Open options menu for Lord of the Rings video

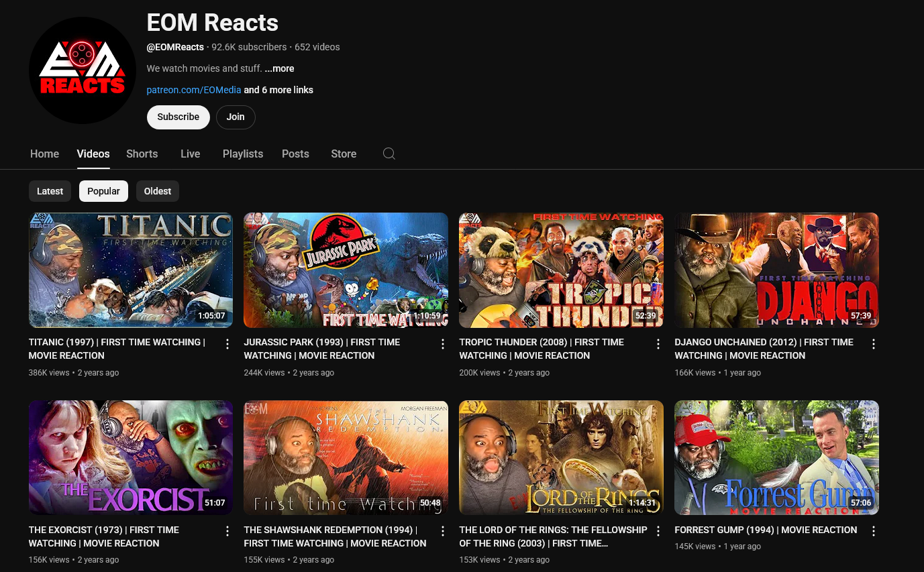658,531
